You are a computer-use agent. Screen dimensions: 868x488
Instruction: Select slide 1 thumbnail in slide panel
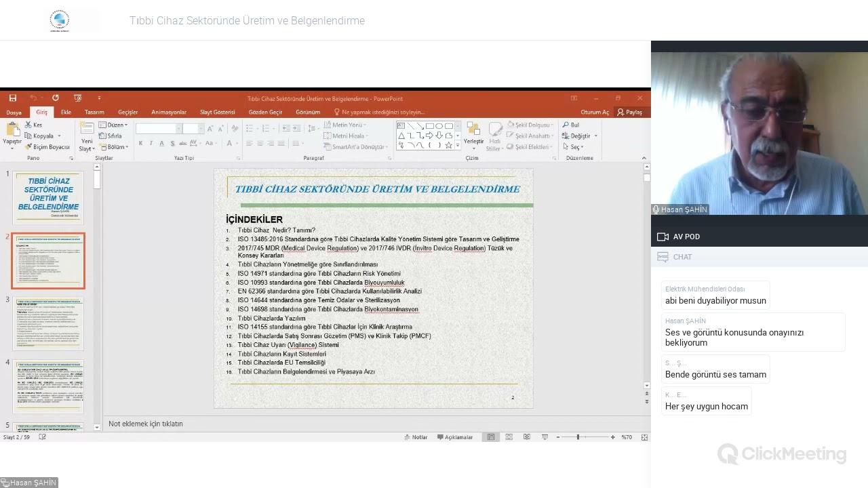(48, 197)
